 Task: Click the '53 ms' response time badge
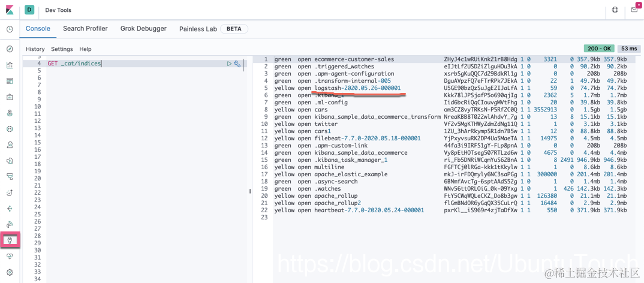pos(629,49)
